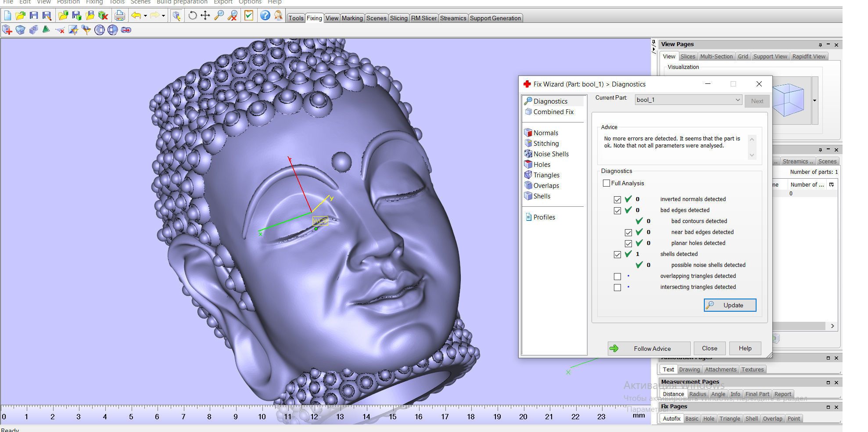The height and width of the screenshot is (432, 868).
Task: Click the Update diagnostics button
Action: (x=730, y=305)
